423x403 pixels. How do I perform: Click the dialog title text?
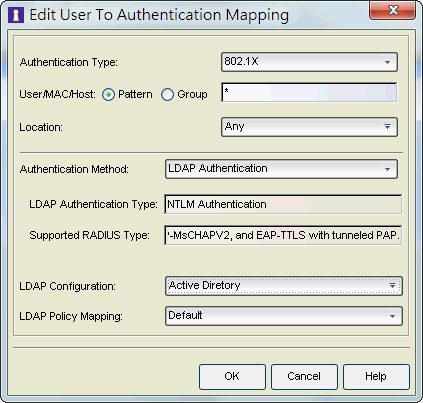159,15
